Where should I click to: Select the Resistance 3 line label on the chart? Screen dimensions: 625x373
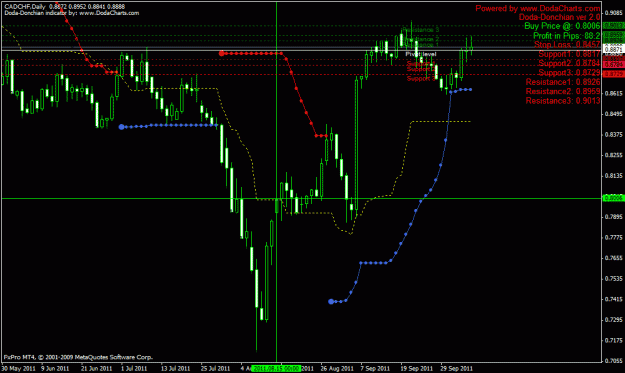421,30
